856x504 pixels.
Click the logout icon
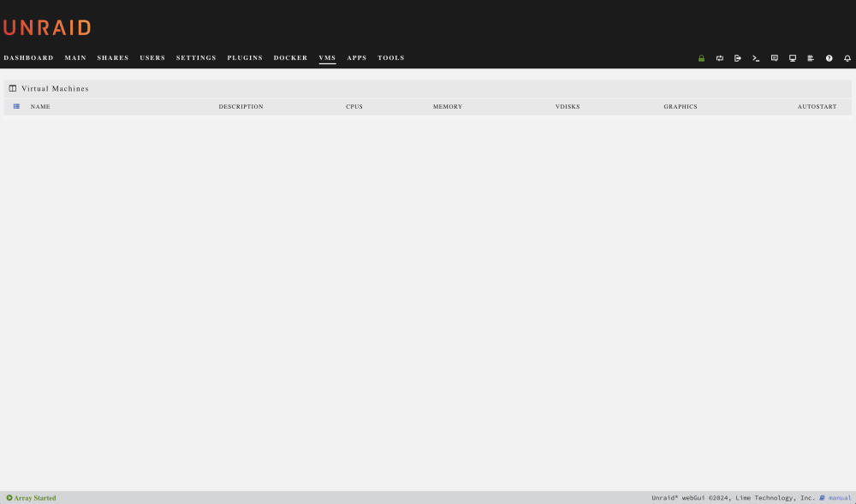[738, 58]
